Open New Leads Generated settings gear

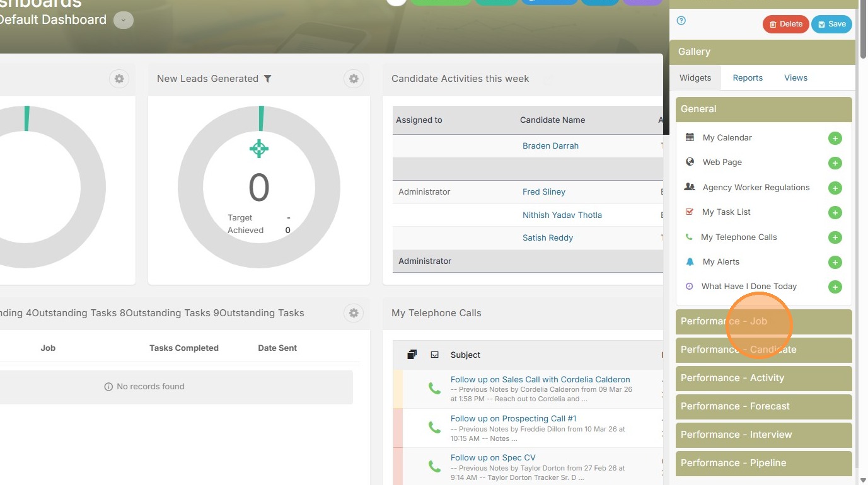(354, 79)
